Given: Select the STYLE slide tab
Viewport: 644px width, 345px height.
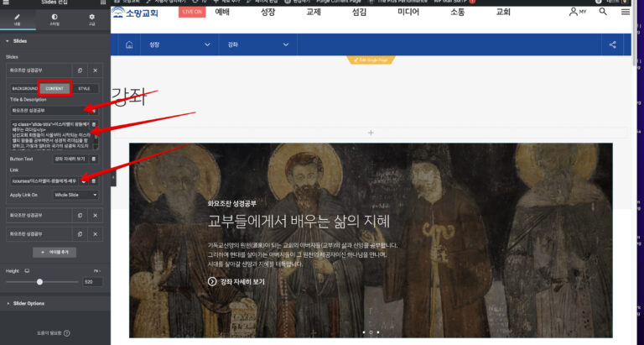Looking at the screenshot, I should point(84,88).
